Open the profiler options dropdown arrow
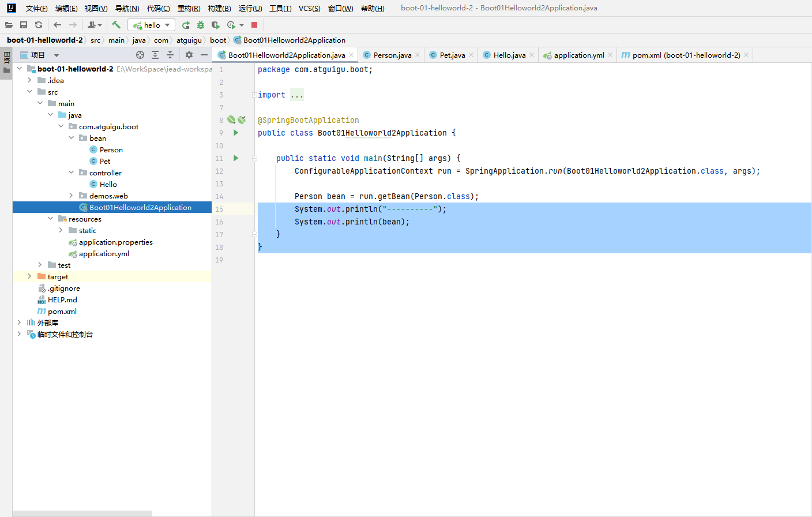The image size is (812, 517). 242,25
